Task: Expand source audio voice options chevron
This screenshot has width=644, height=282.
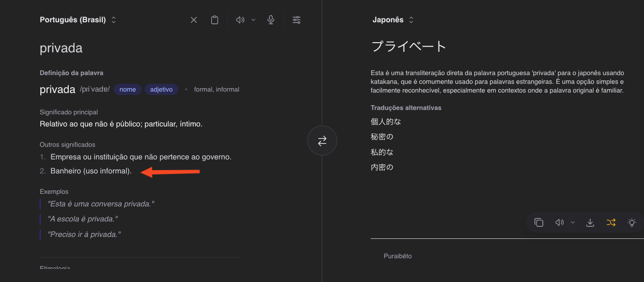Action: (253, 20)
